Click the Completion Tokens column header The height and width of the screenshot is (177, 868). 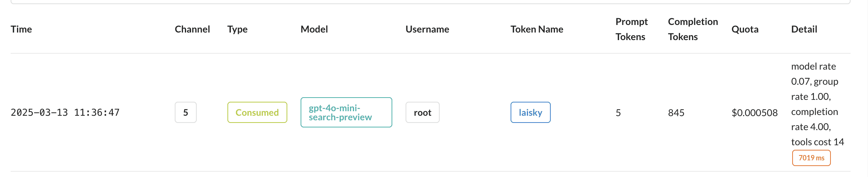tap(693, 29)
